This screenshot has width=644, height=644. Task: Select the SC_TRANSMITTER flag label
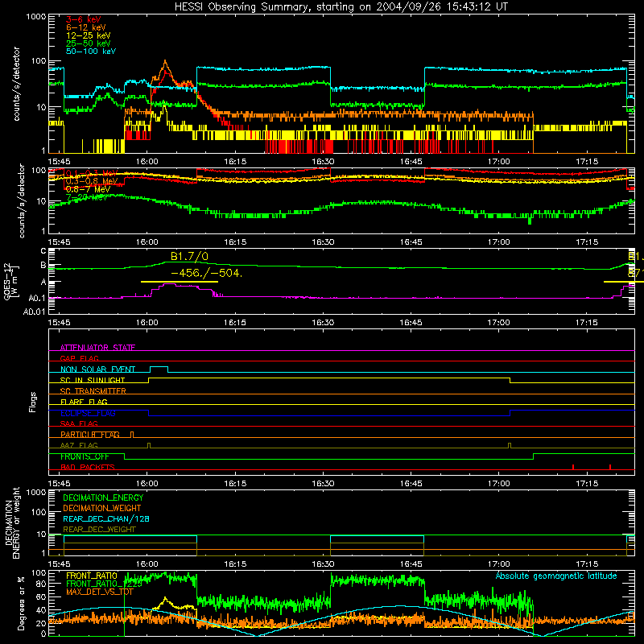point(93,391)
